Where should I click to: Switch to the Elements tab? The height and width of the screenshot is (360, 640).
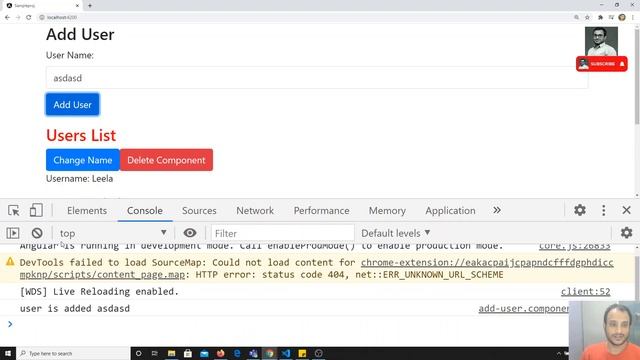(x=87, y=211)
